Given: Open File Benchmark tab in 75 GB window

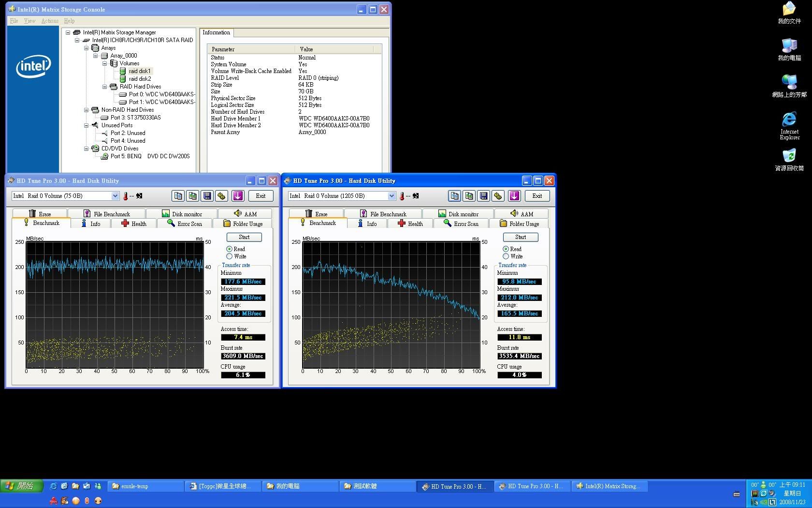Looking at the screenshot, I should click(106, 214).
